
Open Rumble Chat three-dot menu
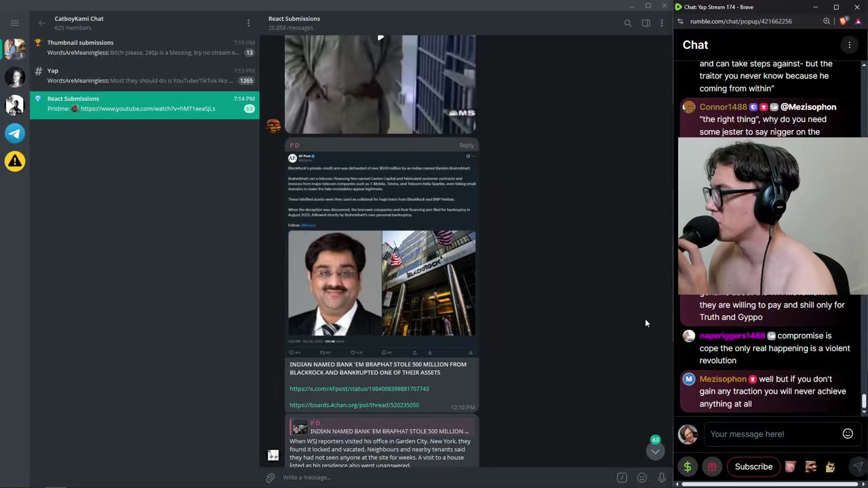[849, 45]
